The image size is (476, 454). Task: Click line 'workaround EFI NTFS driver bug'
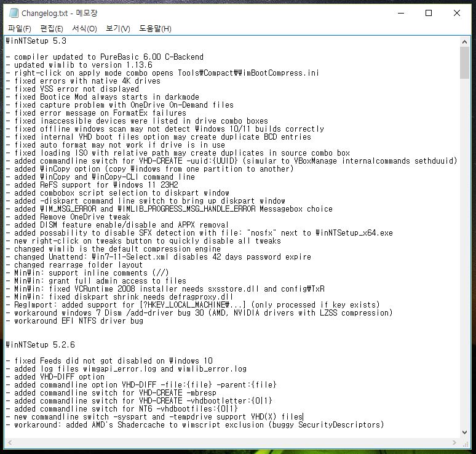point(74,321)
